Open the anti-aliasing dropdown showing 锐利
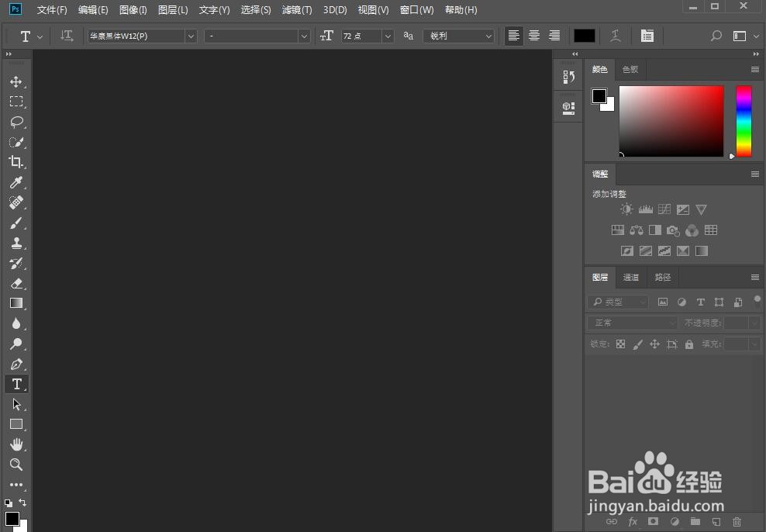 (458, 36)
